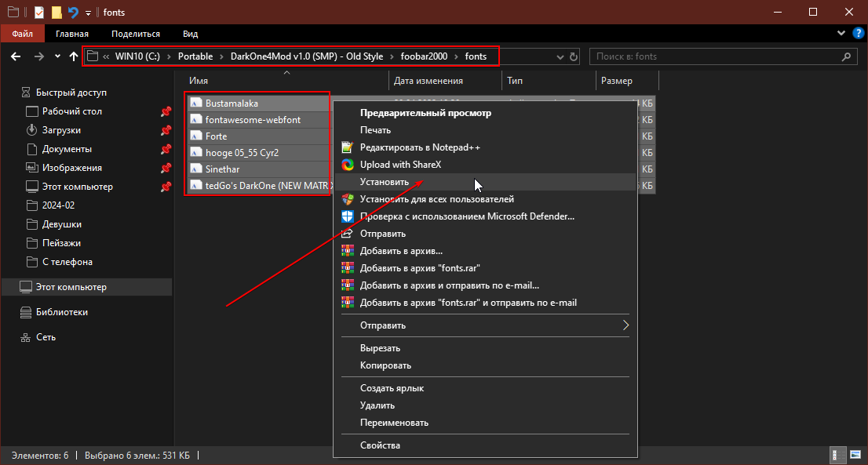Choose Удалить in the context menu
Viewport: 868px width, 465px height.
(484, 405)
